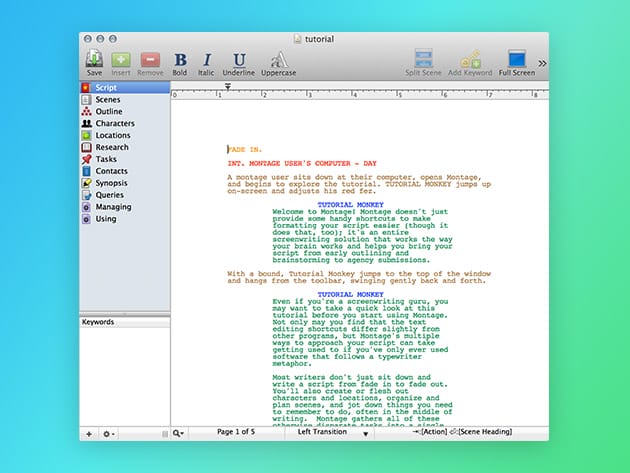The width and height of the screenshot is (630, 473).
Task: Click the Outline red pyramid icon
Action: click(x=86, y=111)
